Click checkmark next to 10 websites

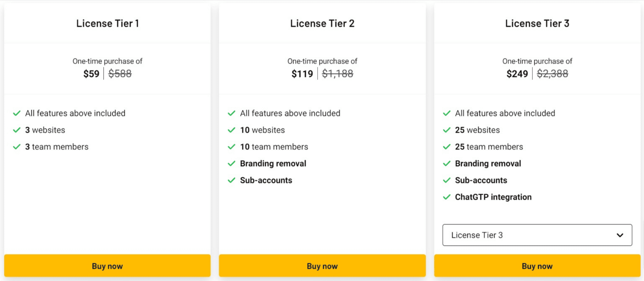coord(231,130)
